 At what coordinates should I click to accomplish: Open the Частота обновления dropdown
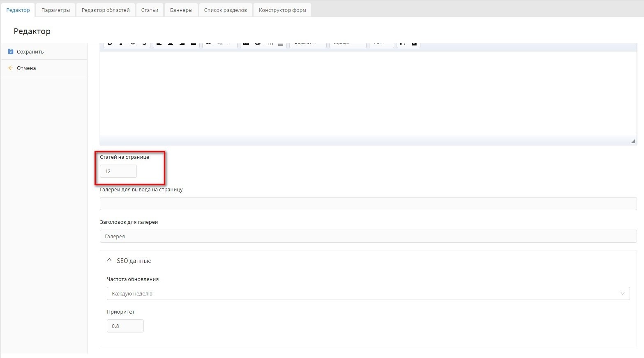(x=368, y=293)
